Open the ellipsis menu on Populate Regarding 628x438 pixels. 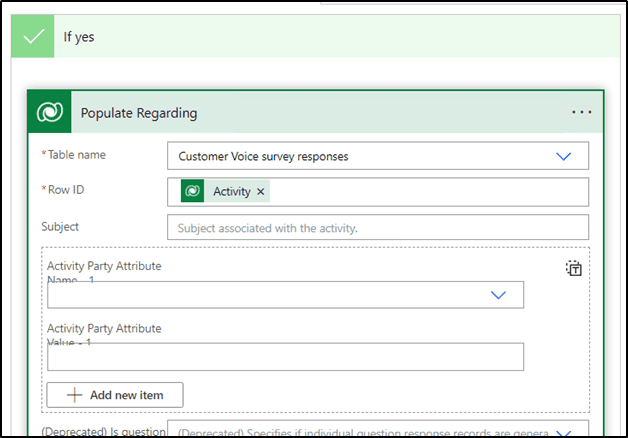(x=581, y=112)
